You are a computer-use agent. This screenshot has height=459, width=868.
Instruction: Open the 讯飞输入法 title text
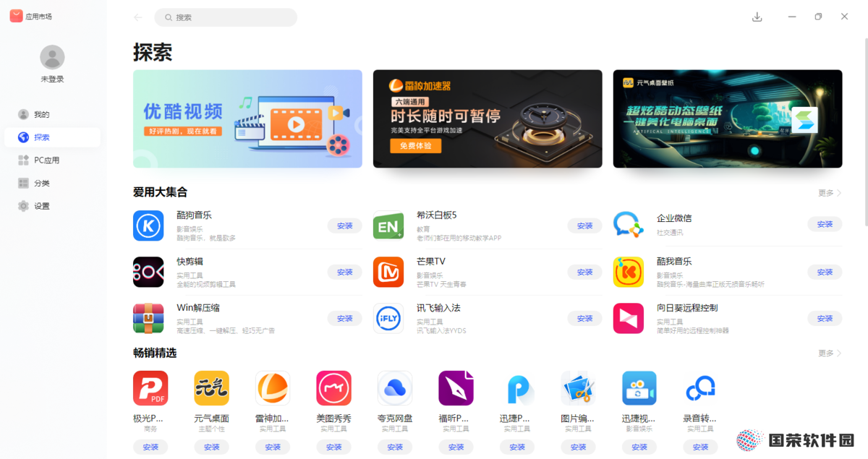(x=438, y=308)
